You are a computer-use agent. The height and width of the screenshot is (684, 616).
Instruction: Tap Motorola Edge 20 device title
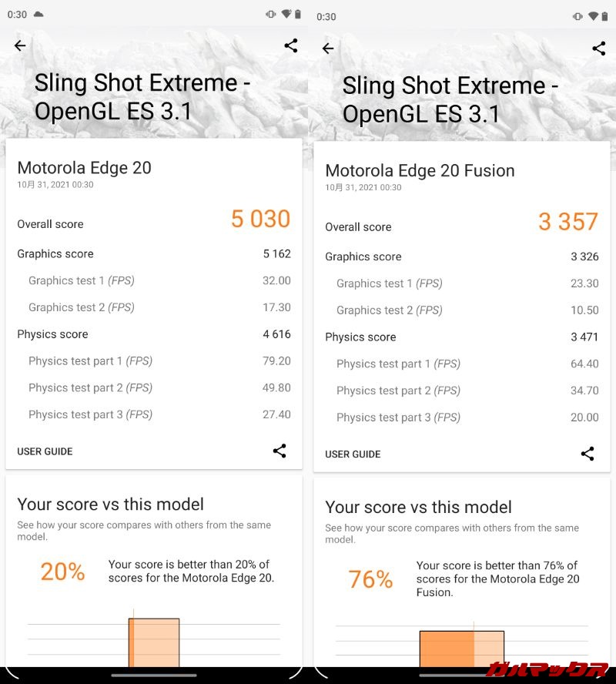[x=84, y=167]
